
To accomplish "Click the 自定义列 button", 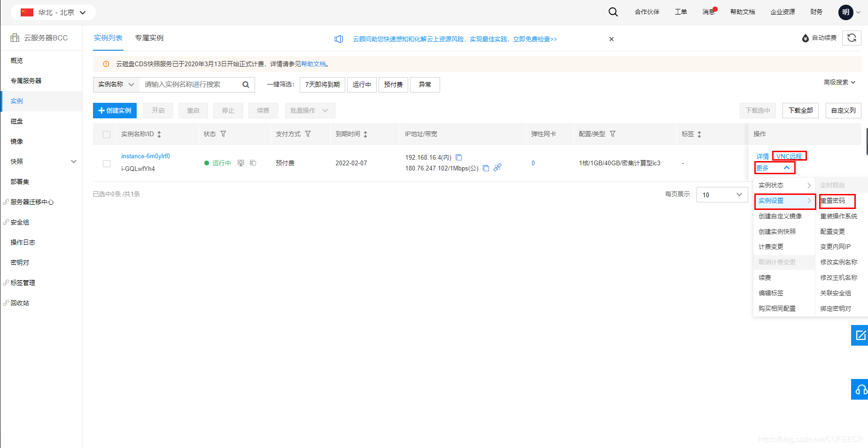I will pyautogui.click(x=843, y=110).
